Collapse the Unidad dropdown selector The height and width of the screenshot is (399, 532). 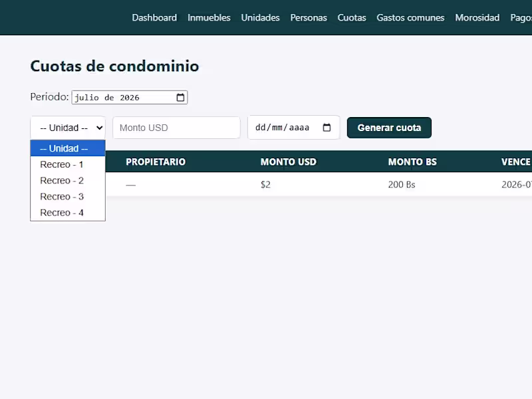[68, 128]
